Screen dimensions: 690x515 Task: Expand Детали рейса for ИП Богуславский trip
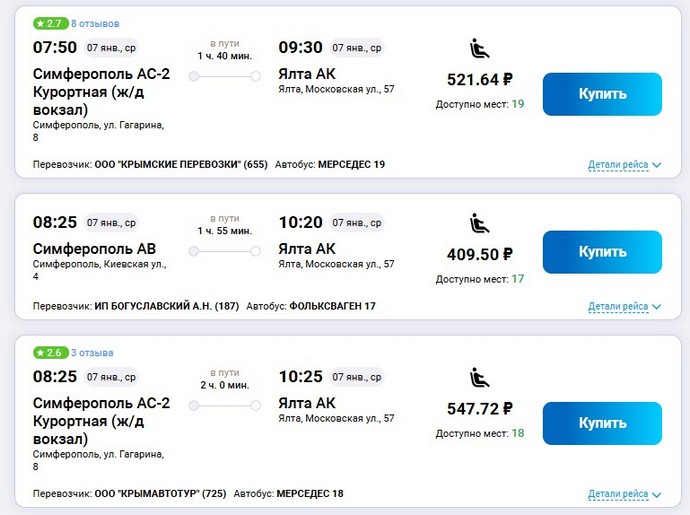pos(624,307)
